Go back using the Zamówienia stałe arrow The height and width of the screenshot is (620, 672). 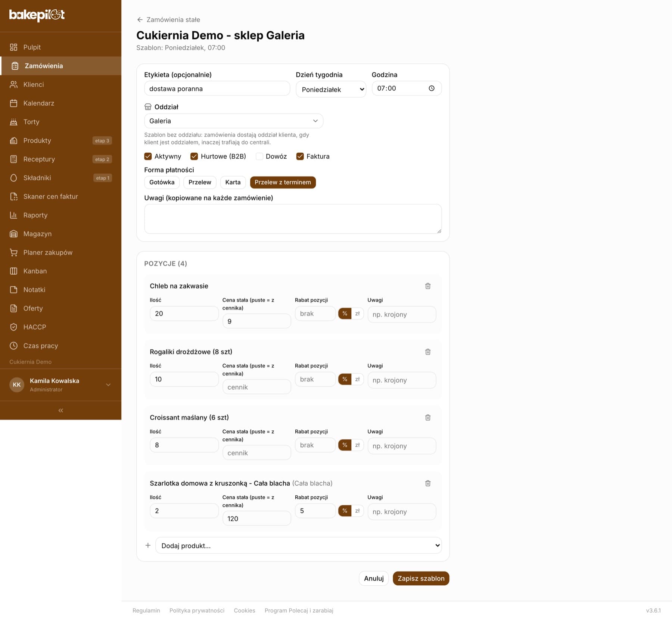coord(140,19)
